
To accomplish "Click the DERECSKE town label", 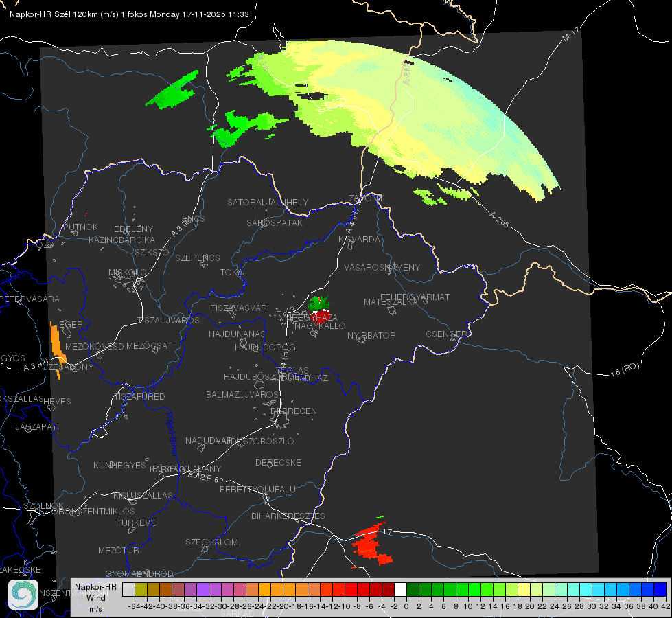I will click(x=278, y=463).
